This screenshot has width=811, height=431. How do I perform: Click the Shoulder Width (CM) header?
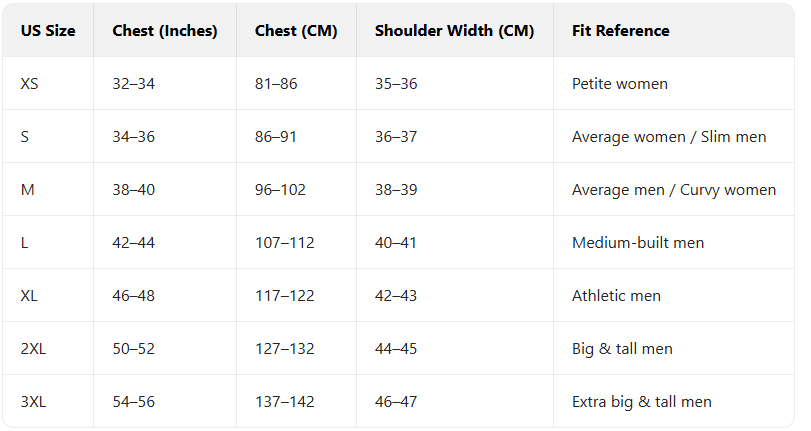coord(454,30)
